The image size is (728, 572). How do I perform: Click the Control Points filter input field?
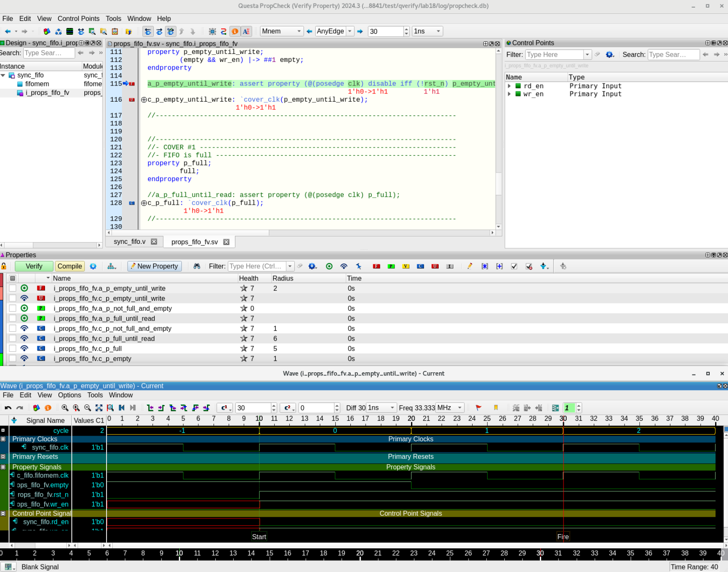554,54
